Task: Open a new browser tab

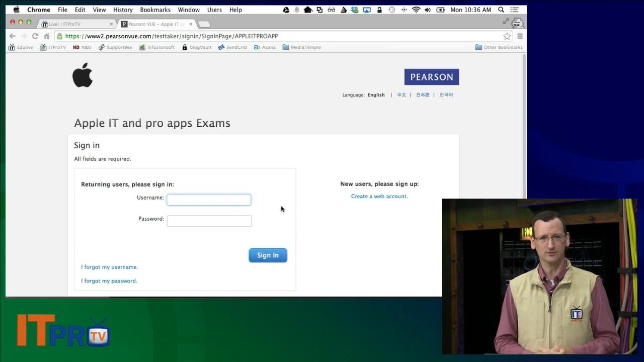Action: [204, 24]
